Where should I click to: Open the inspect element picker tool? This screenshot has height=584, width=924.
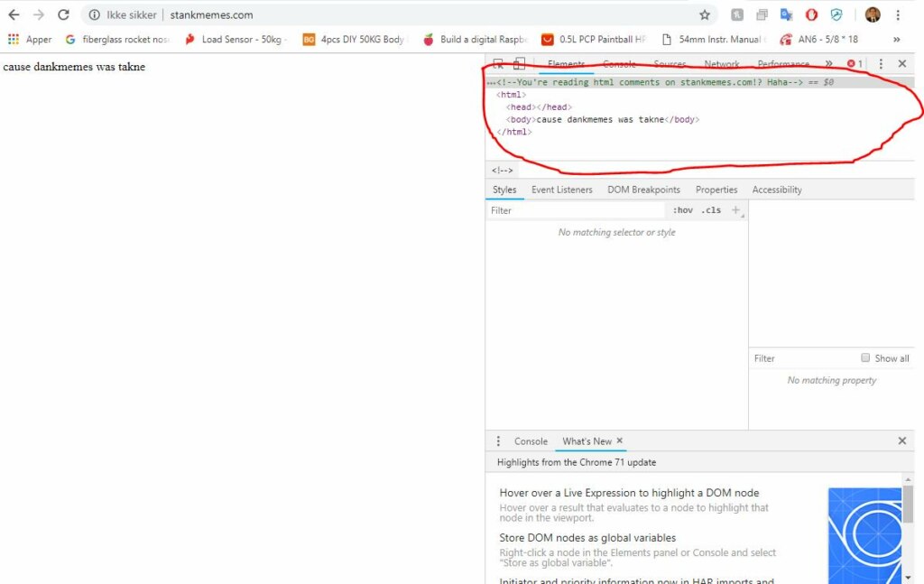pyautogui.click(x=498, y=64)
